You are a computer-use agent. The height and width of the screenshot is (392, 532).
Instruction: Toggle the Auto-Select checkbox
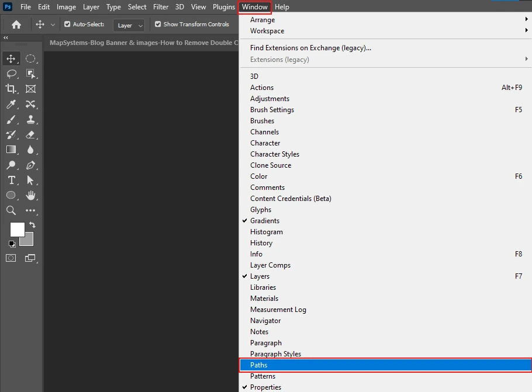pos(67,25)
